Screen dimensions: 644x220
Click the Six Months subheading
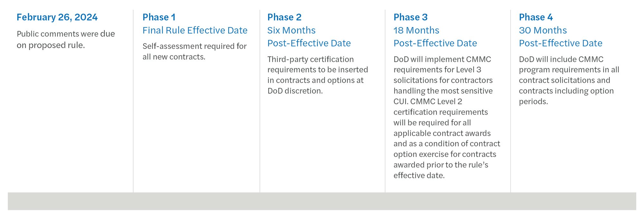pyautogui.click(x=291, y=30)
